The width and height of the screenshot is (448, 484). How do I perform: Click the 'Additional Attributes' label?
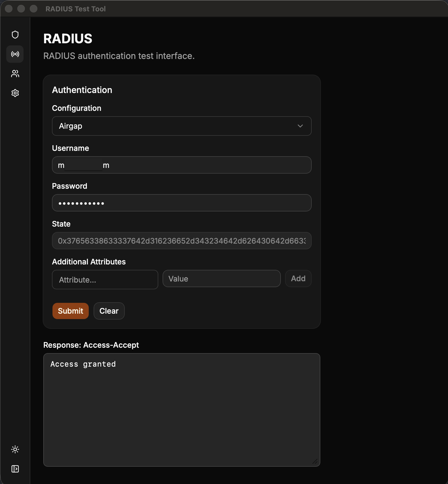click(89, 262)
